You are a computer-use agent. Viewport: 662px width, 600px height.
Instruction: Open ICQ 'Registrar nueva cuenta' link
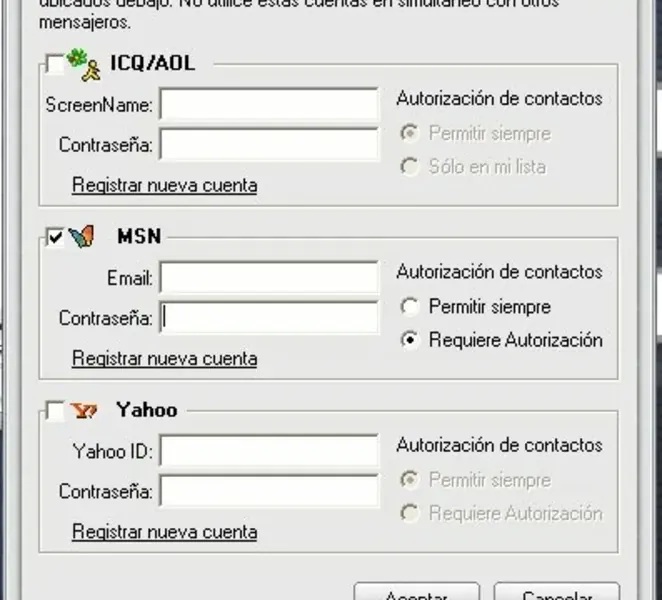point(164,185)
